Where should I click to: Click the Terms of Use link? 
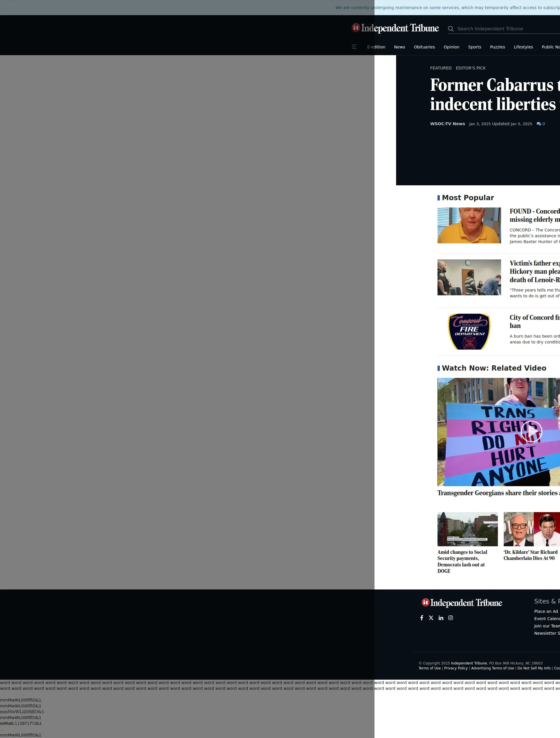(429, 668)
